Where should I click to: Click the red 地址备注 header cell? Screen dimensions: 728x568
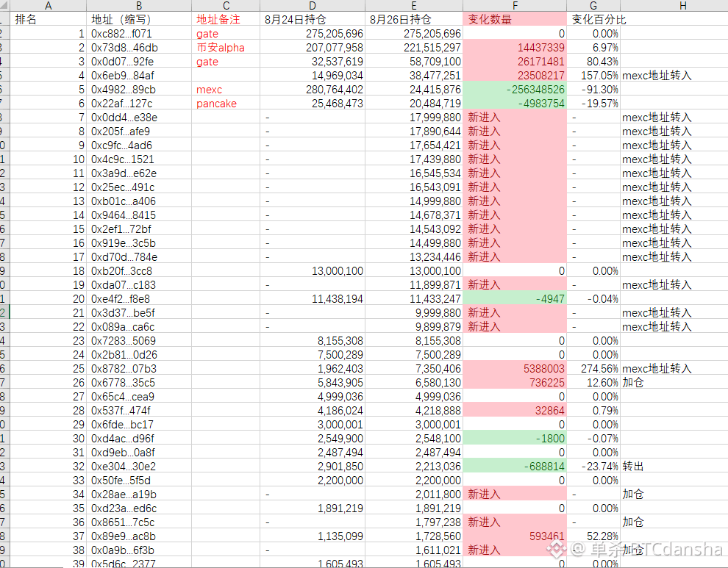tap(226, 20)
